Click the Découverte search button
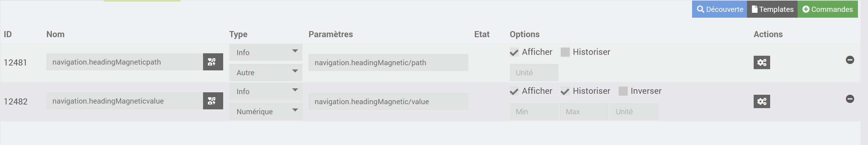The width and height of the screenshot is (868, 145). 719,9
